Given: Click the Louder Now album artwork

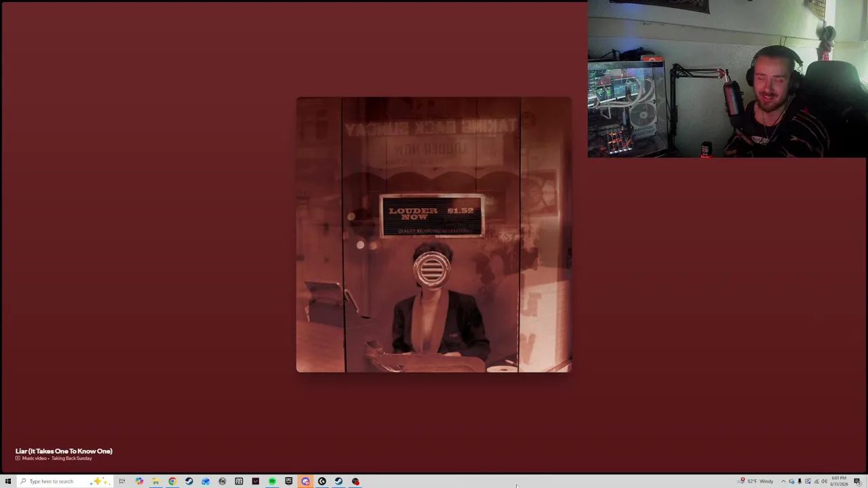Looking at the screenshot, I should point(434,235).
